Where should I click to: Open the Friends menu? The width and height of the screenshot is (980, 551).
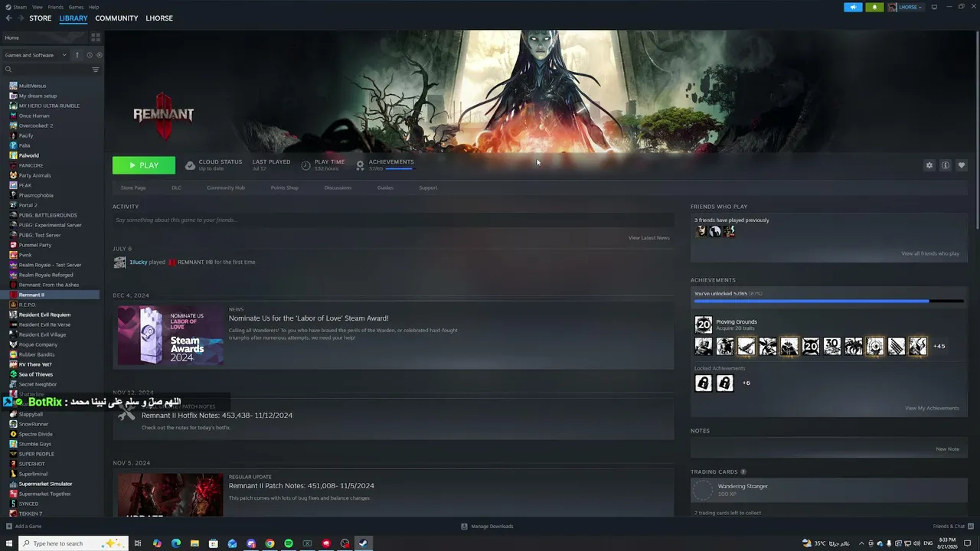tap(56, 7)
